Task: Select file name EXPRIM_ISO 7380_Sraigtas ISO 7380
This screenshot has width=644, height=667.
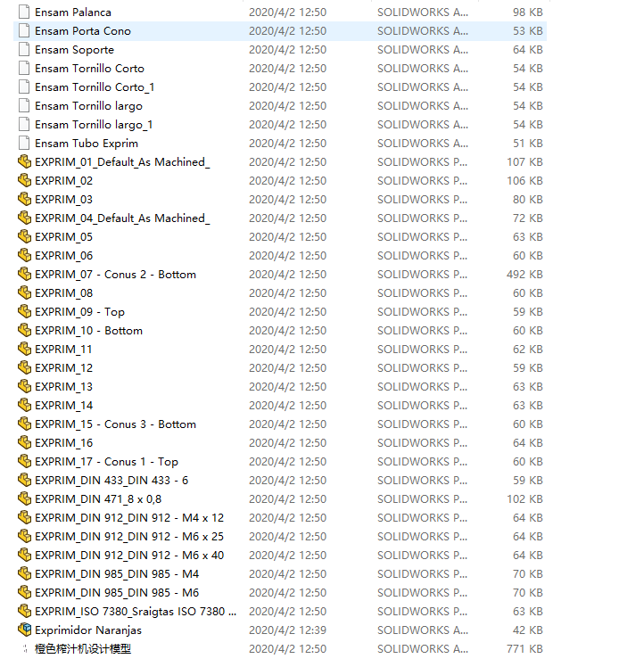Action: point(136,612)
